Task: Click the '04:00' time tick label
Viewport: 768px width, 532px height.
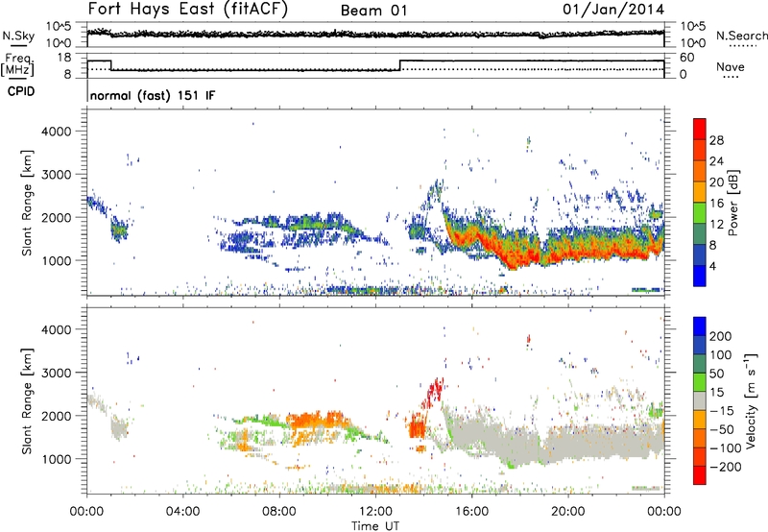Action: (x=183, y=512)
